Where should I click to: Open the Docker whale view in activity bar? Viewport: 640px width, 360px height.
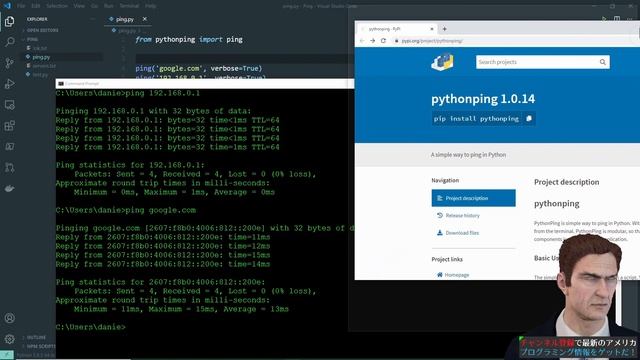pyautogui.click(x=9, y=189)
